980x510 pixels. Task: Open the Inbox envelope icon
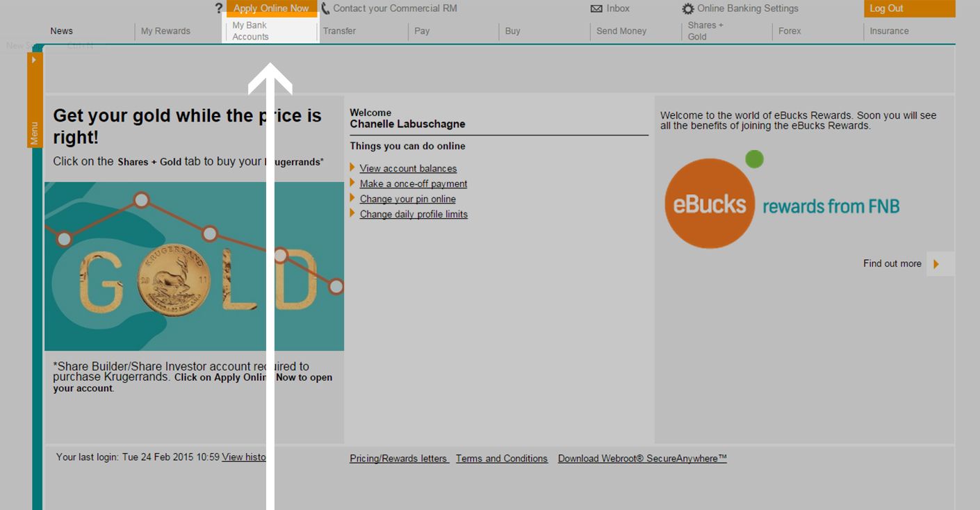(596, 9)
